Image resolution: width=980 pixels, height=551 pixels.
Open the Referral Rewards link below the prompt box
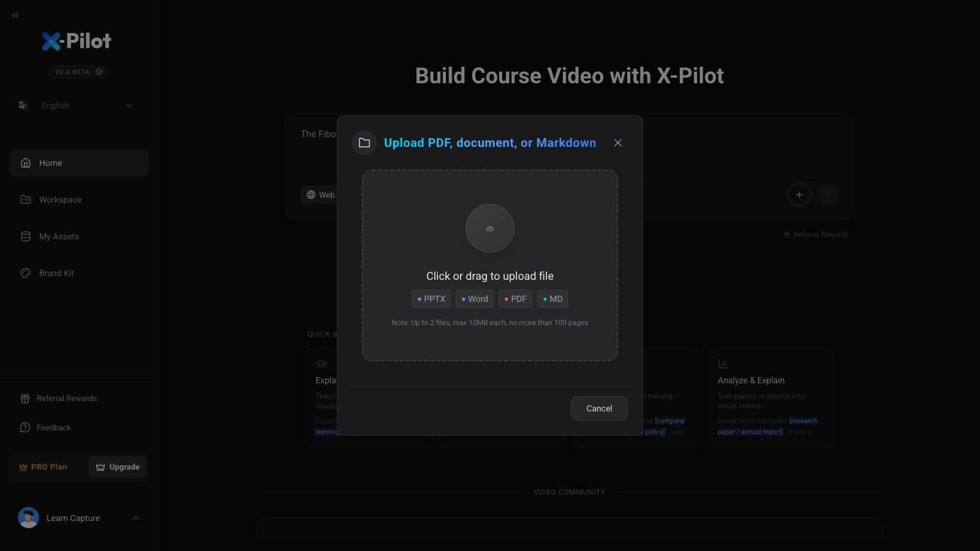tap(816, 234)
